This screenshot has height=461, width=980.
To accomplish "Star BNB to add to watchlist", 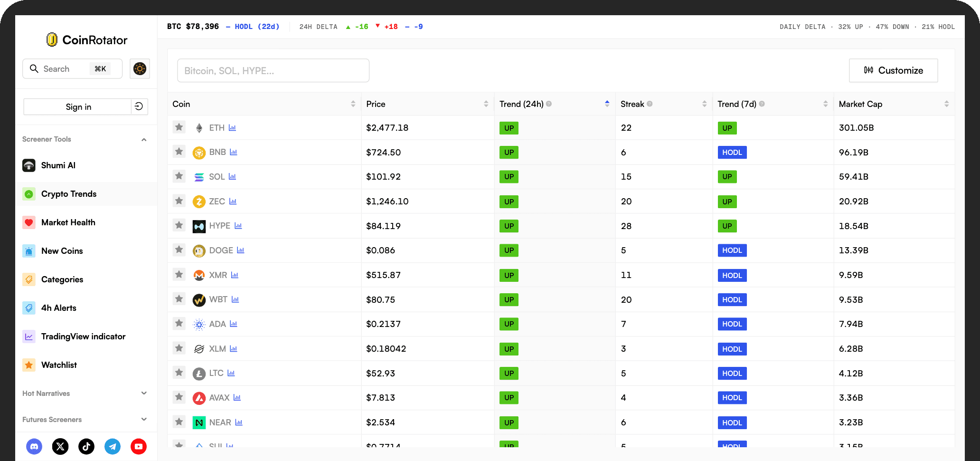I will click(179, 152).
